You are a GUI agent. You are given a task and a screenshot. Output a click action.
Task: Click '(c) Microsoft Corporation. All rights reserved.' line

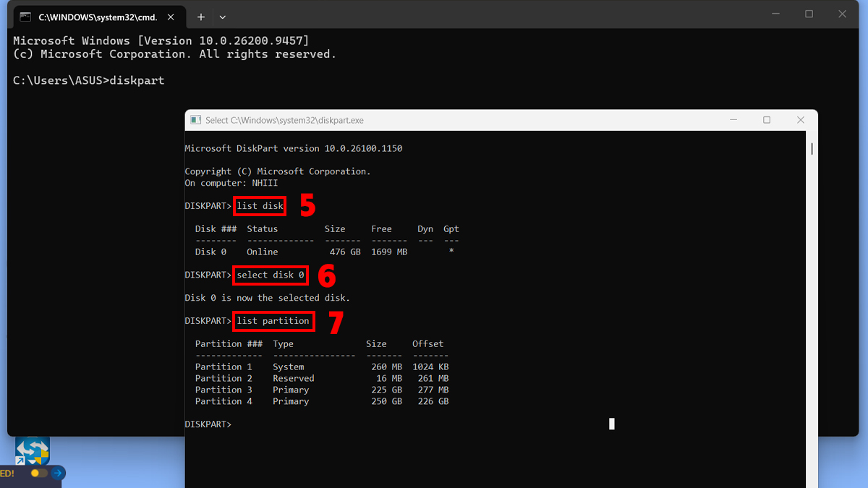tap(175, 54)
